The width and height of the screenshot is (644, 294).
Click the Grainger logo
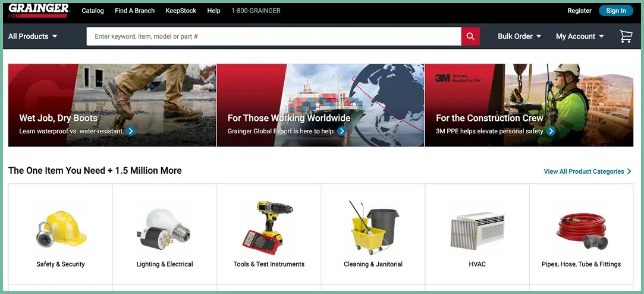tap(39, 10)
